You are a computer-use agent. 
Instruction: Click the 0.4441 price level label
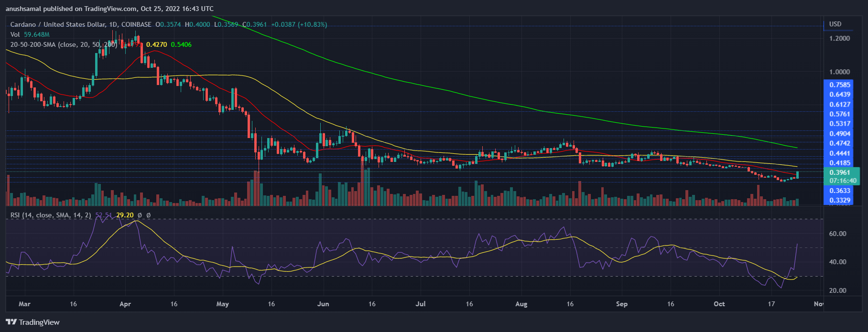coord(840,153)
